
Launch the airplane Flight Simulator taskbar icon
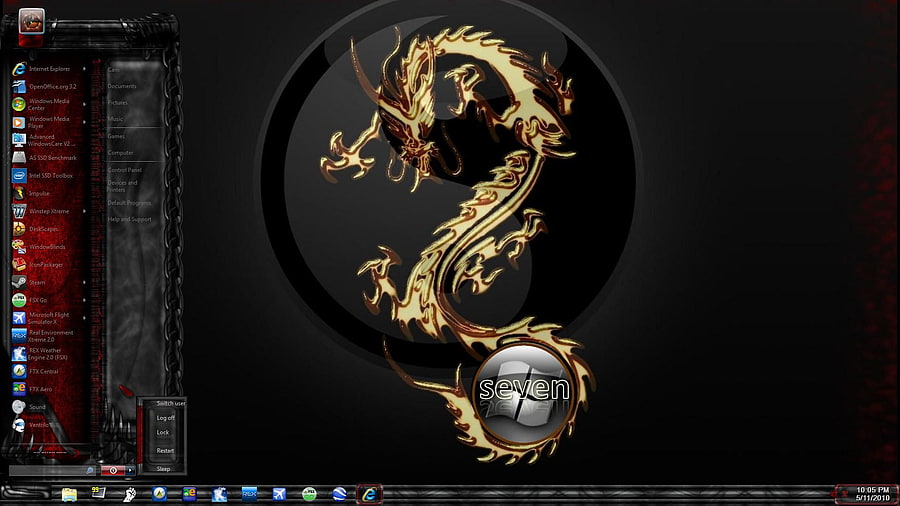[279, 494]
